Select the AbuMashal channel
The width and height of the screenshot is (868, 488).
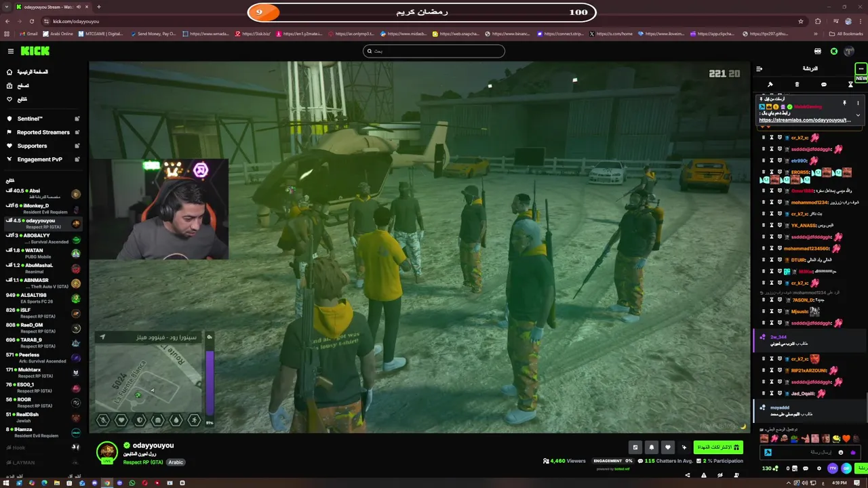[42, 268]
